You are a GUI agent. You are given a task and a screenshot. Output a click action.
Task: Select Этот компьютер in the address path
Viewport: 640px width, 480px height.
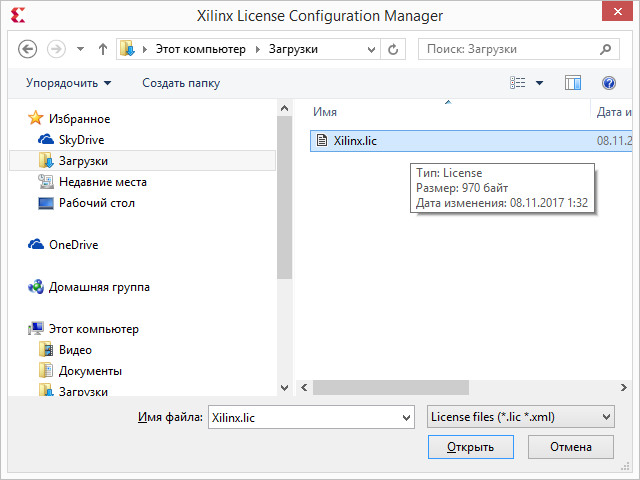coord(200,49)
